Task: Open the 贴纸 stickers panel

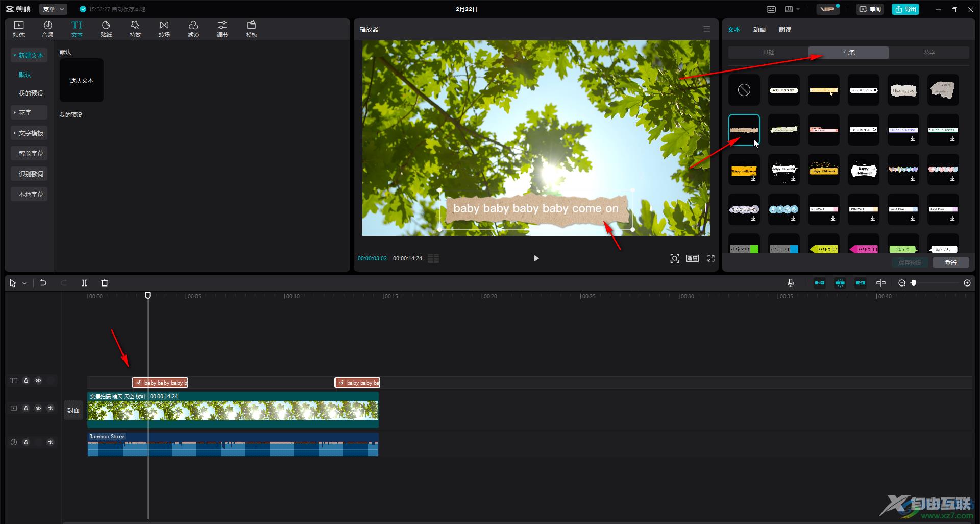Action: [x=106, y=29]
